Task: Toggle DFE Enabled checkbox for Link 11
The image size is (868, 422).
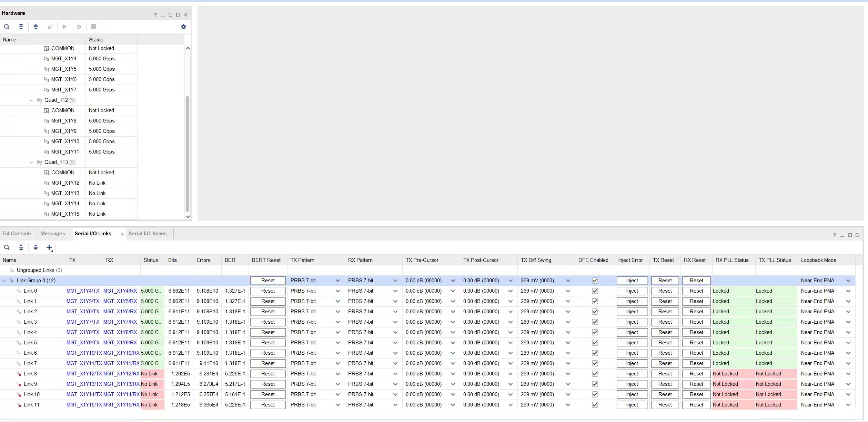Action: [595, 405]
